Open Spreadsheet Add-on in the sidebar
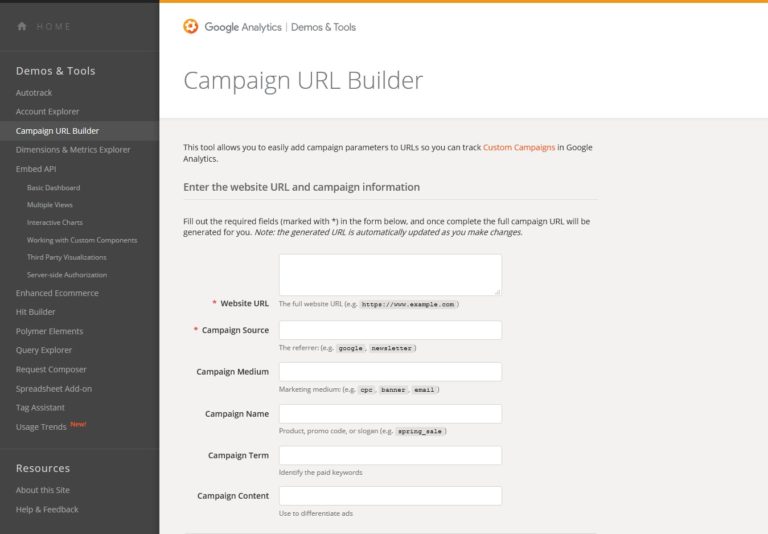 [x=54, y=388]
